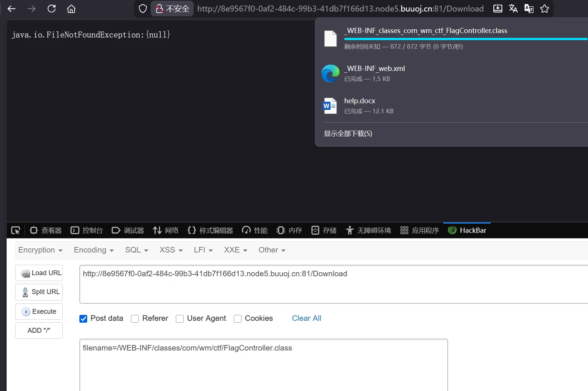The width and height of the screenshot is (588, 391).
Task: Expand the LFI dropdown
Action: (203, 250)
